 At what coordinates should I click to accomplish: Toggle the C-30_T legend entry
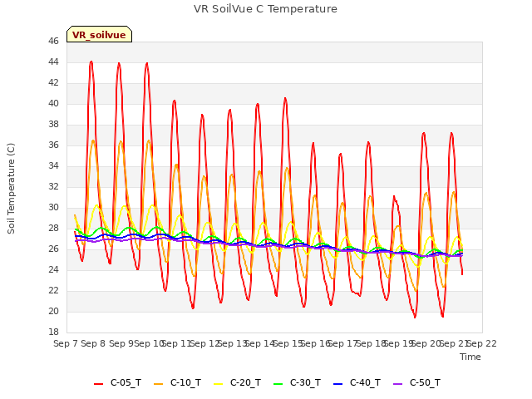[x=297, y=383]
